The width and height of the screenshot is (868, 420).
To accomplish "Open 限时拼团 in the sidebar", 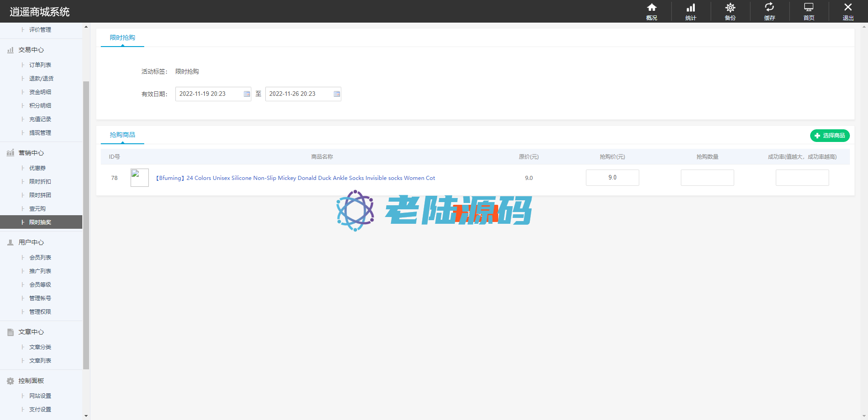I will pos(40,195).
